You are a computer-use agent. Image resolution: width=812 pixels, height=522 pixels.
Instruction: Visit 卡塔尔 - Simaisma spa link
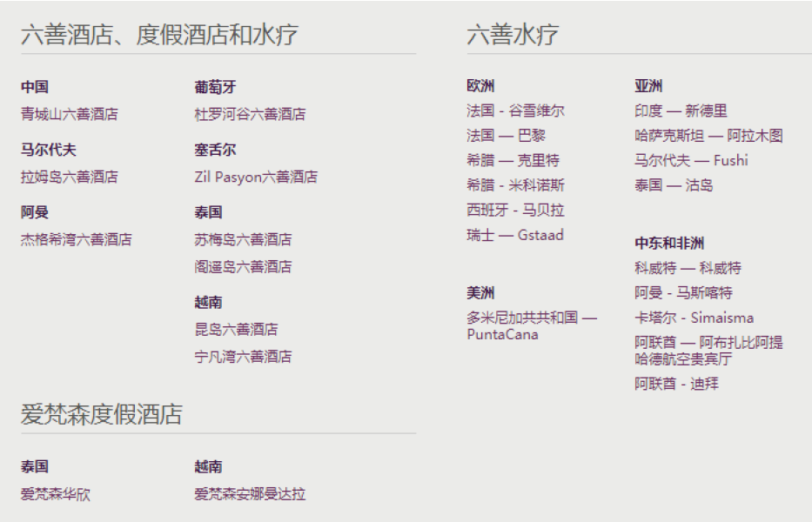tap(694, 318)
